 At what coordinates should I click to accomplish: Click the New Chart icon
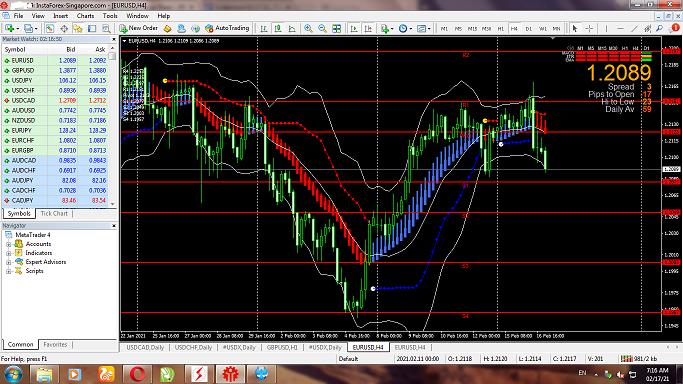[x=9, y=28]
